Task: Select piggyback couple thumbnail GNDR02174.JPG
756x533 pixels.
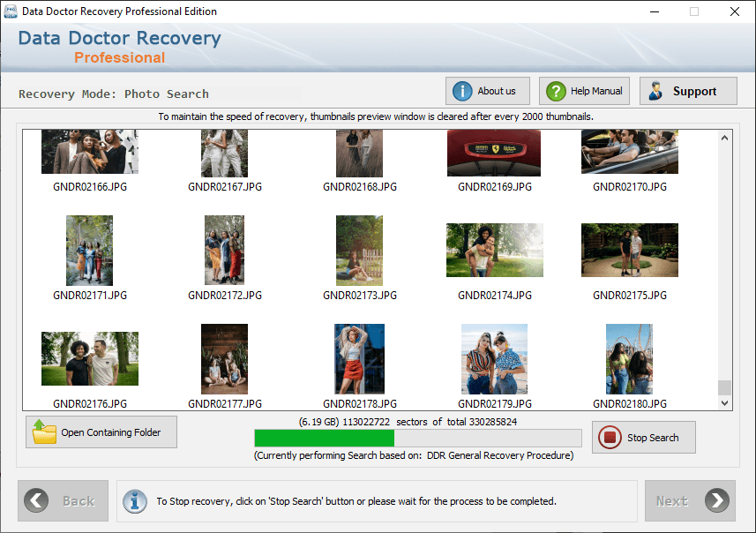Action: (x=495, y=250)
